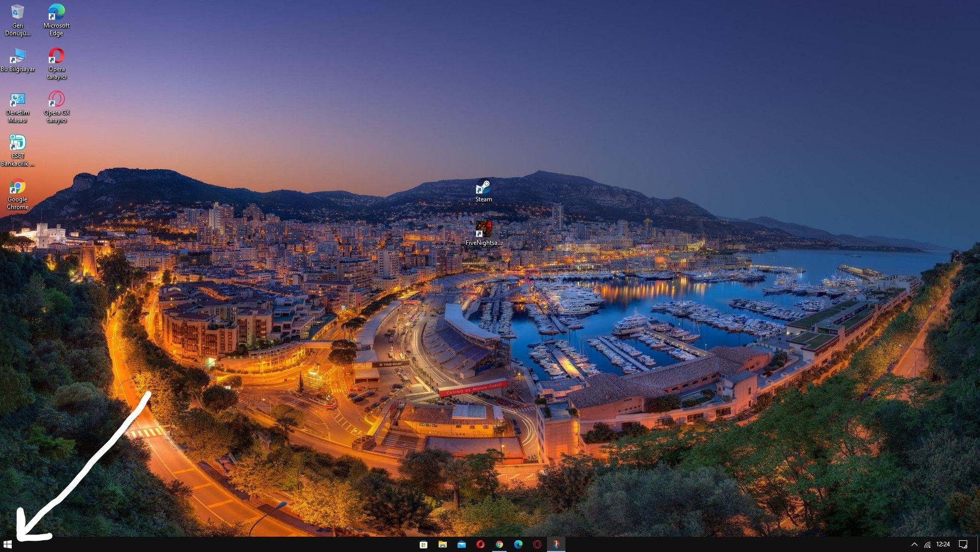Select the ESET Bankacılık desktop shortcut

(18, 151)
